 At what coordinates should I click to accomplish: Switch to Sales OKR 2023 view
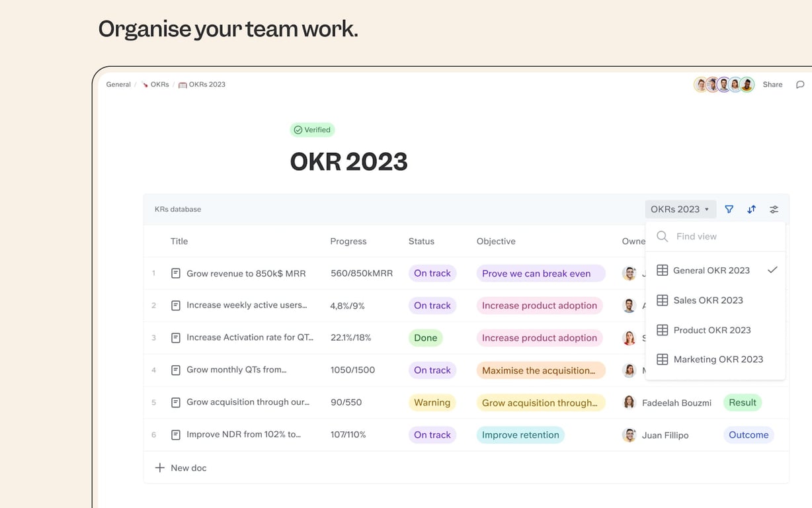click(715, 300)
